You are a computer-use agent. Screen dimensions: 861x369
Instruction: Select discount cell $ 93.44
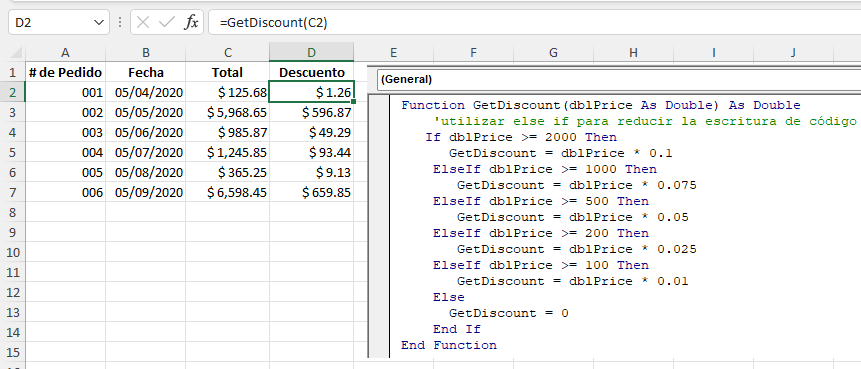[x=311, y=152]
